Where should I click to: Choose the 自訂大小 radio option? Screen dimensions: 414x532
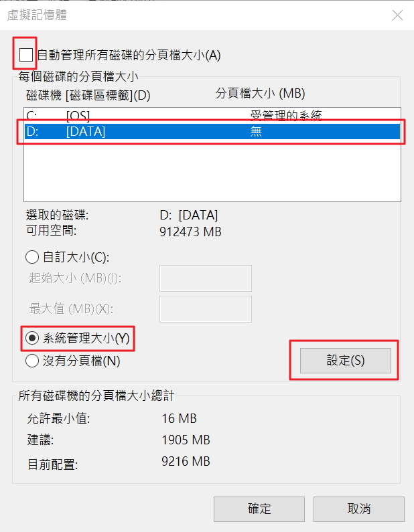(32, 256)
